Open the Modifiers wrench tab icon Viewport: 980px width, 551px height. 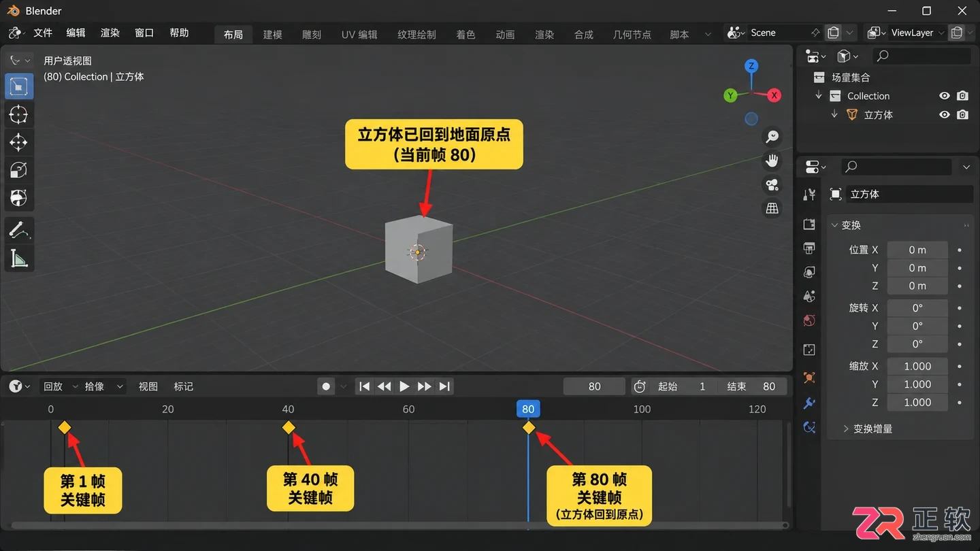(809, 403)
